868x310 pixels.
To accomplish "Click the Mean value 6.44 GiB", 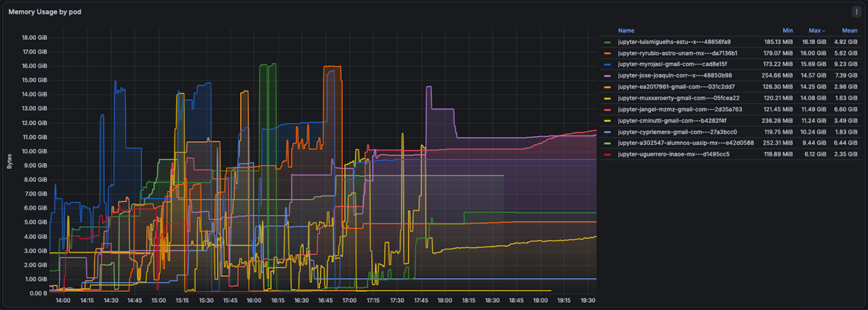I will (846, 143).
